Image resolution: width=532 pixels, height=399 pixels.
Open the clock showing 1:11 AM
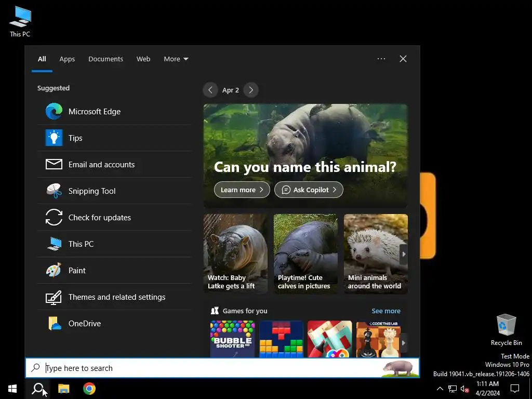487,389
